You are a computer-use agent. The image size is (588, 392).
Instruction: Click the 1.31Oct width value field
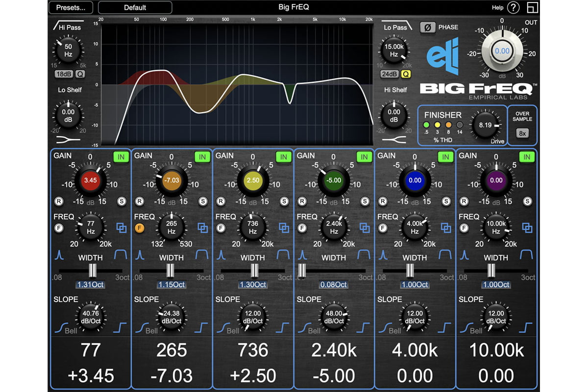(90, 285)
